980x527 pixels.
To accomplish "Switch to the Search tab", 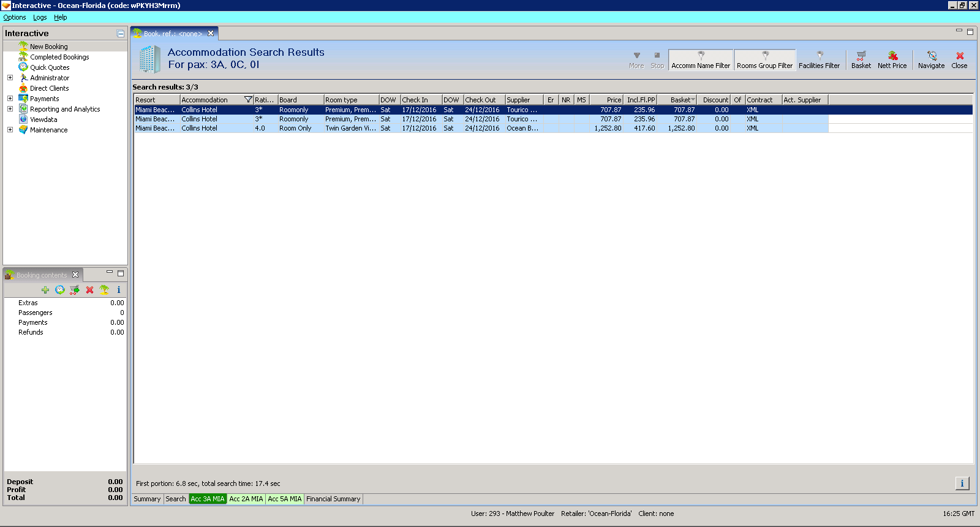I will click(x=176, y=499).
